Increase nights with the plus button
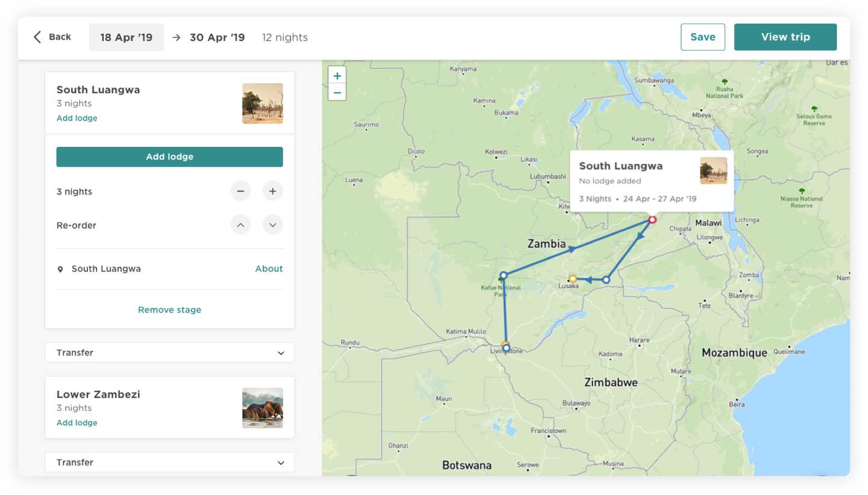The image size is (868, 495). coord(272,191)
